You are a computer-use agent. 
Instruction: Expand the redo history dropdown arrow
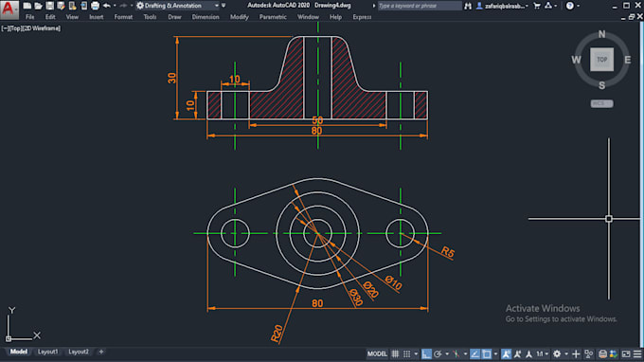tap(132, 6)
